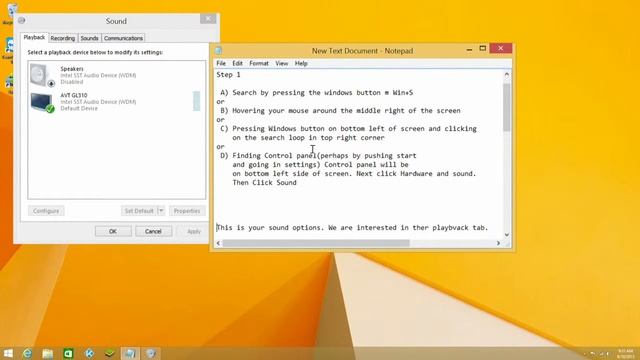
Task: Open the blue diamond app on taskbar
Action: (x=89, y=353)
